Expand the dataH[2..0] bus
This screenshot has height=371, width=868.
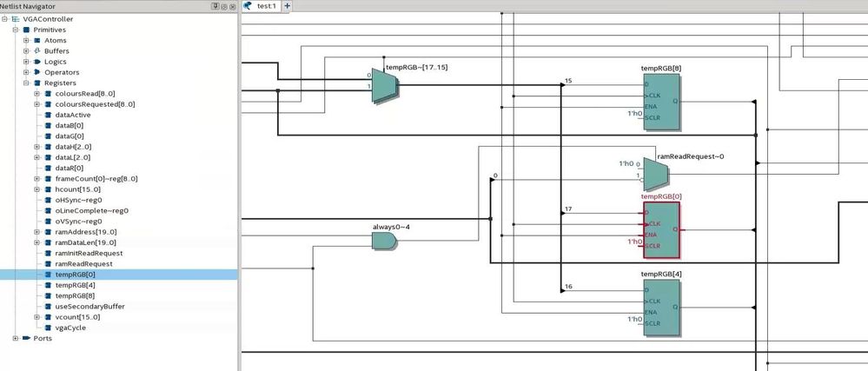(37, 147)
